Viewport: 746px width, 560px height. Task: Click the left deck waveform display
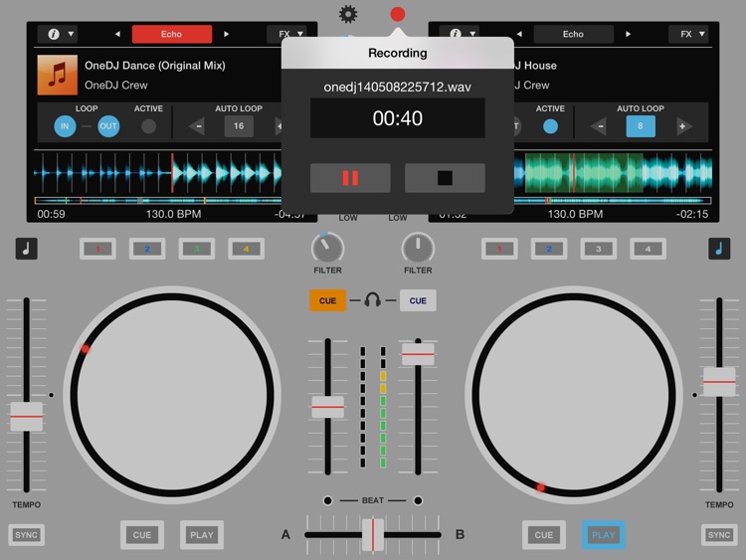[157, 173]
